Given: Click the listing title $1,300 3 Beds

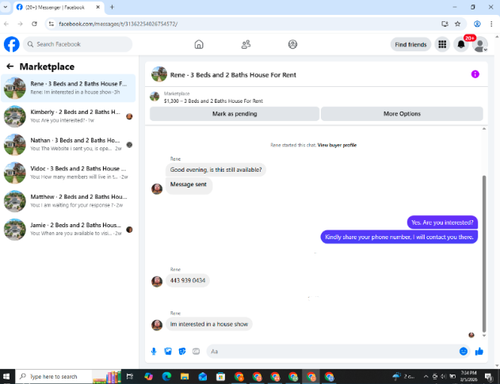Looking at the screenshot, I should point(213,101).
